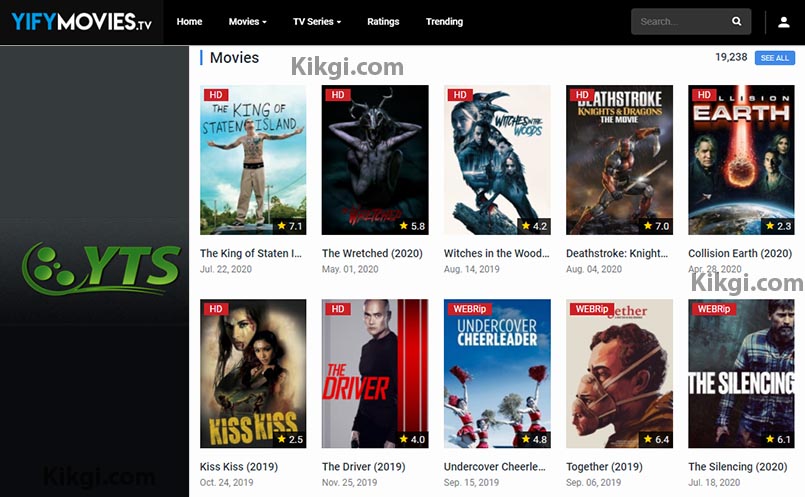
Task: Click date 'Sep. 06, 2019'
Action: coord(593,483)
